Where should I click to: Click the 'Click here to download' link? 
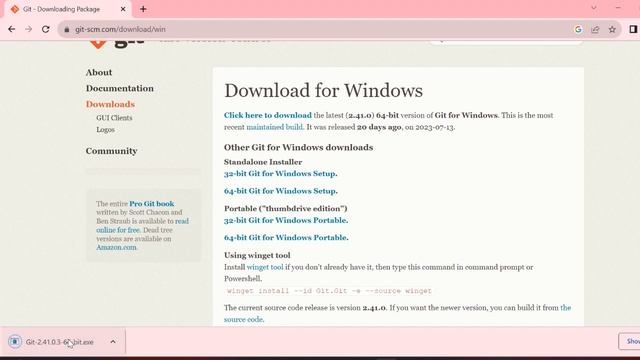pos(268,116)
